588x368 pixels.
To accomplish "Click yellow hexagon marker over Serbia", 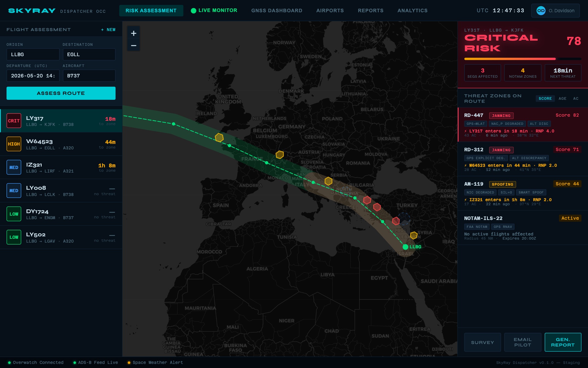I will pyautogui.click(x=328, y=181).
